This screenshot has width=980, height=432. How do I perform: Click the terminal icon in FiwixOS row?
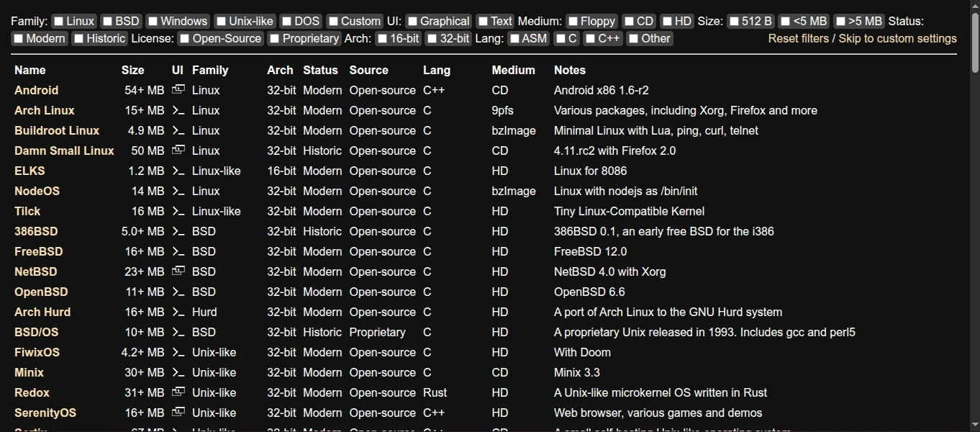pos(178,352)
